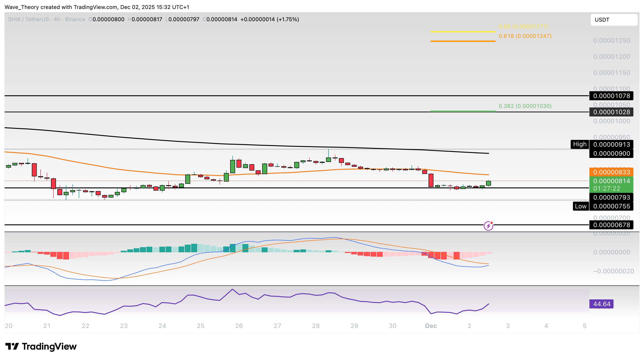Click the green 0.382 Fibonacci level line

pos(463,111)
